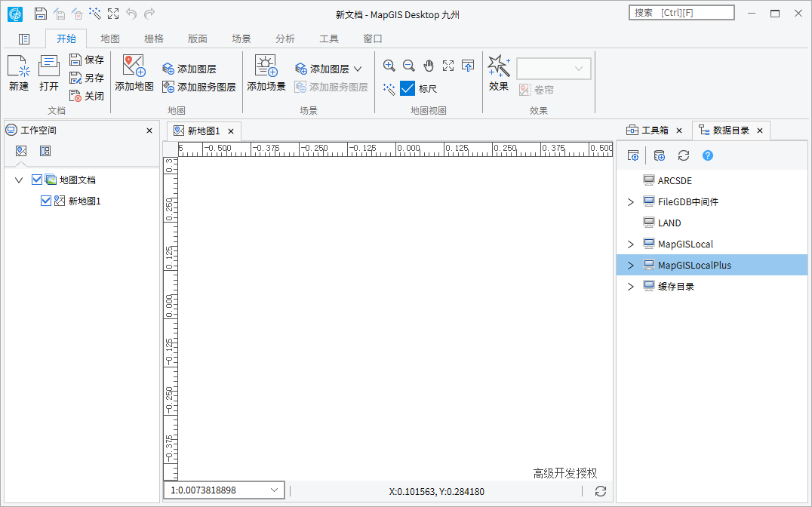Click the magic wand icon in title bar
812x507 pixels.
95,14
